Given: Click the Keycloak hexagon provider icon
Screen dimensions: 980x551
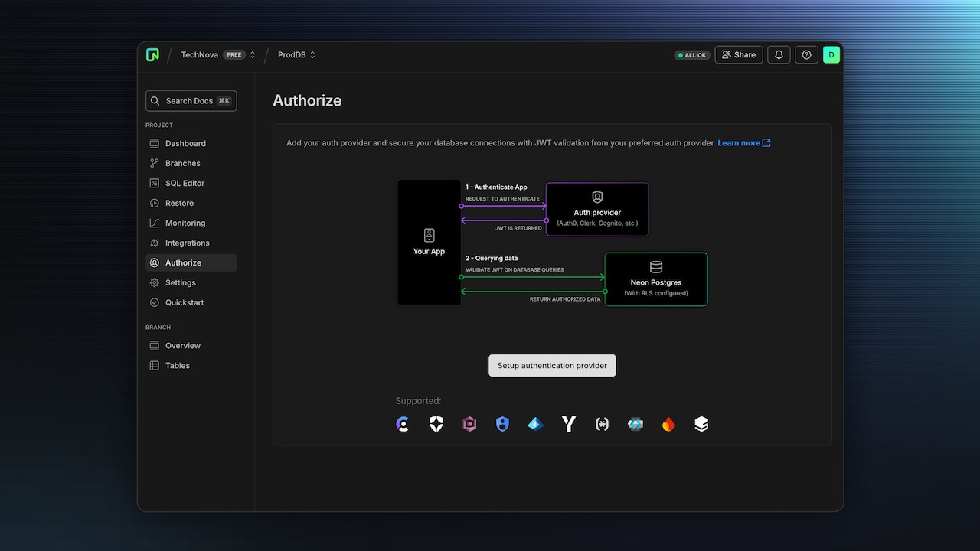Looking at the screenshot, I should pos(635,424).
